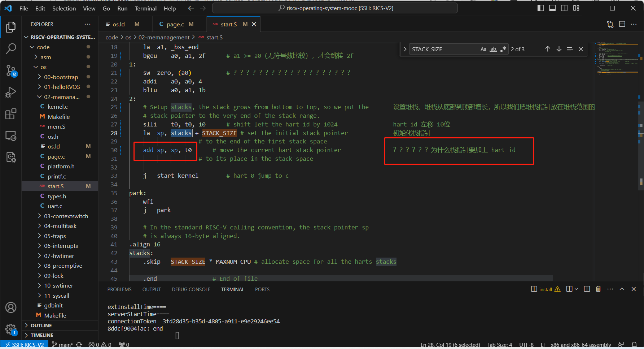Close the find widget
This screenshot has height=349, width=644.
(x=581, y=49)
